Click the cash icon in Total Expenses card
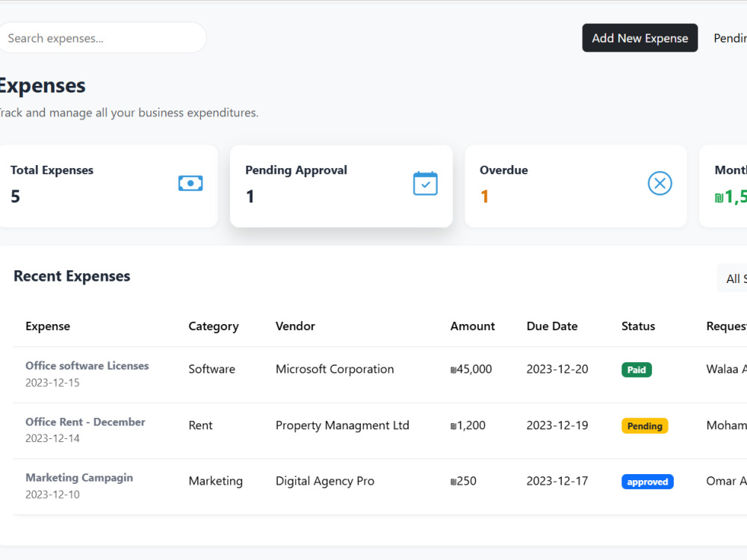Image resolution: width=747 pixels, height=560 pixels. coord(190,184)
